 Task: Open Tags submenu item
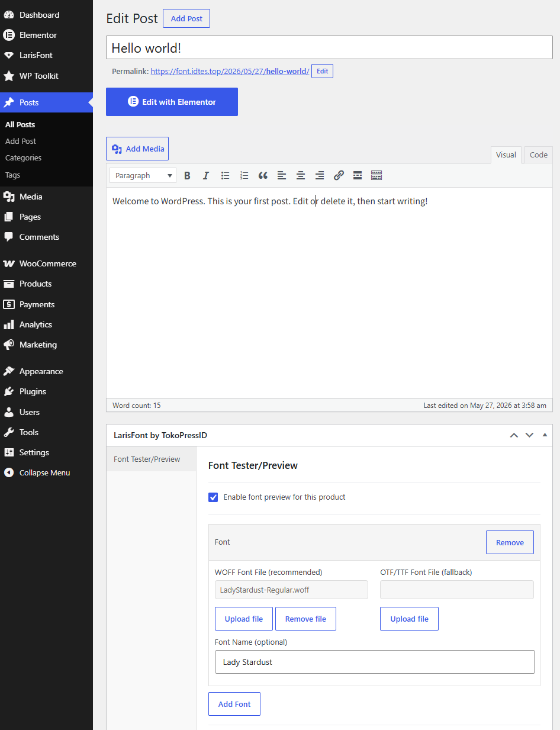point(12,175)
